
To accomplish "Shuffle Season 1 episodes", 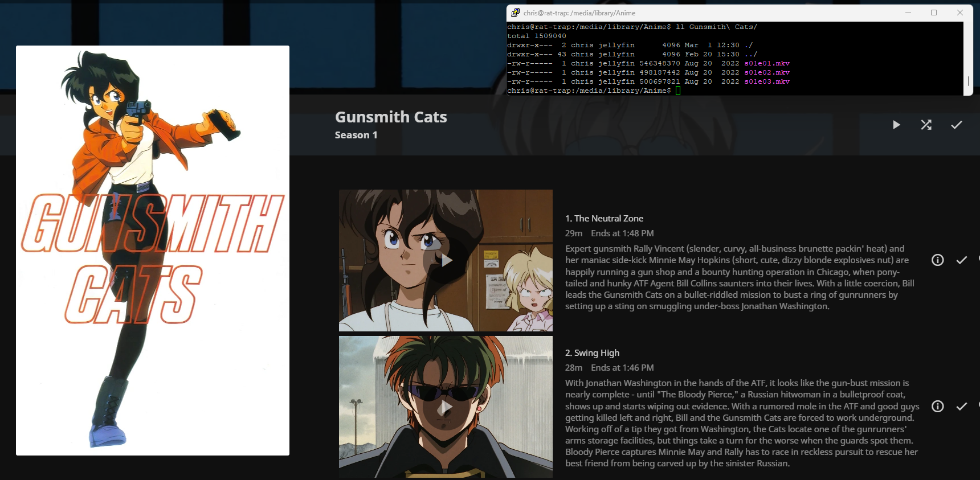I will click(926, 125).
